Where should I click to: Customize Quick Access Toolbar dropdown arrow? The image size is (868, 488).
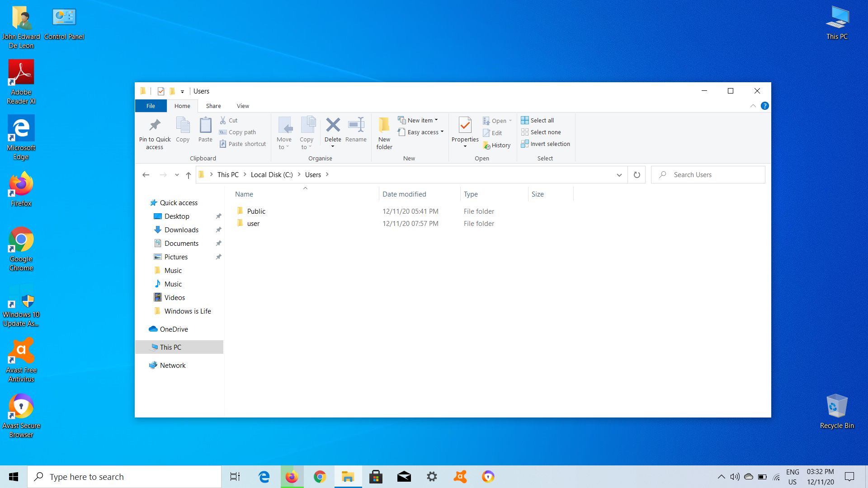[x=182, y=91]
